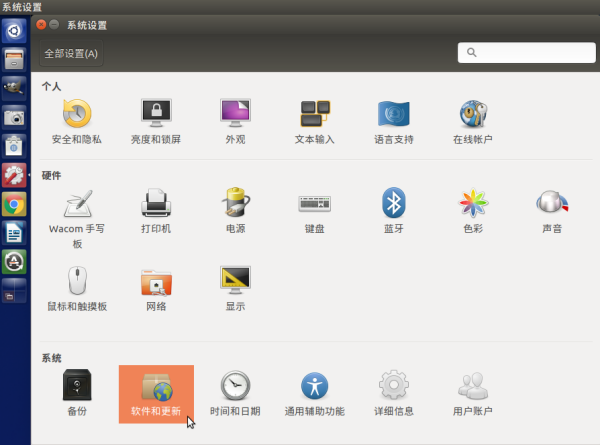Click the 全部设置(A) button

pos(71,53)
